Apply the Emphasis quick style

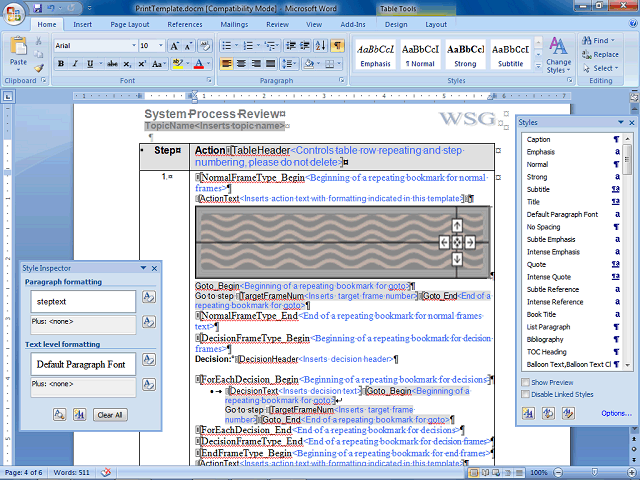[376, 54]
